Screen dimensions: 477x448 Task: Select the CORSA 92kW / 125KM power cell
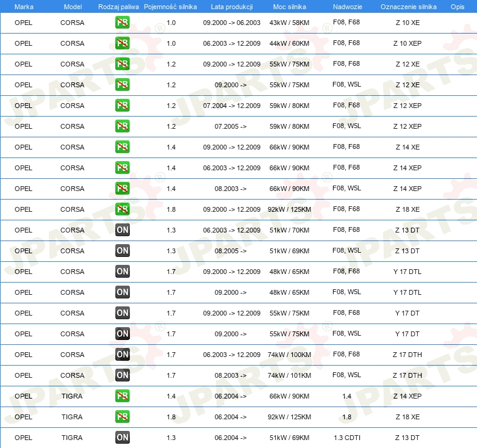(x=289, y=209)
